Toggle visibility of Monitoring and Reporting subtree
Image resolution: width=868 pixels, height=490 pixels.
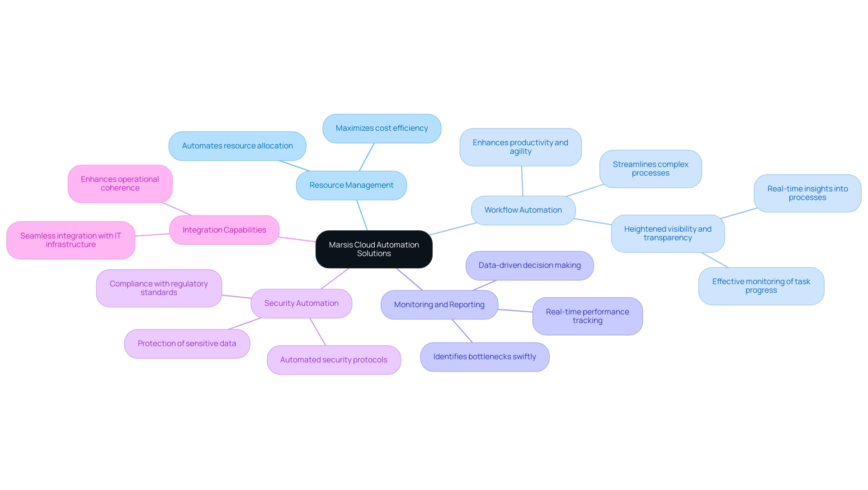(438, 304)
